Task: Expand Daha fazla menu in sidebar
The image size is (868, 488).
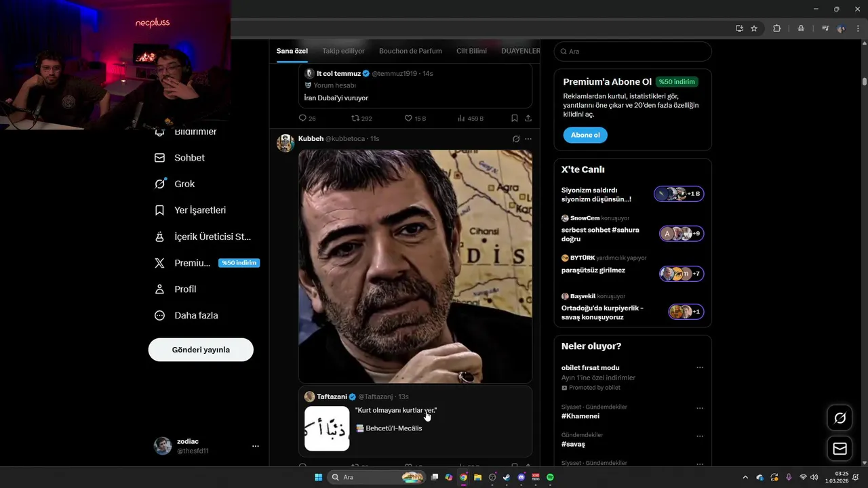Action: point(186,315)
